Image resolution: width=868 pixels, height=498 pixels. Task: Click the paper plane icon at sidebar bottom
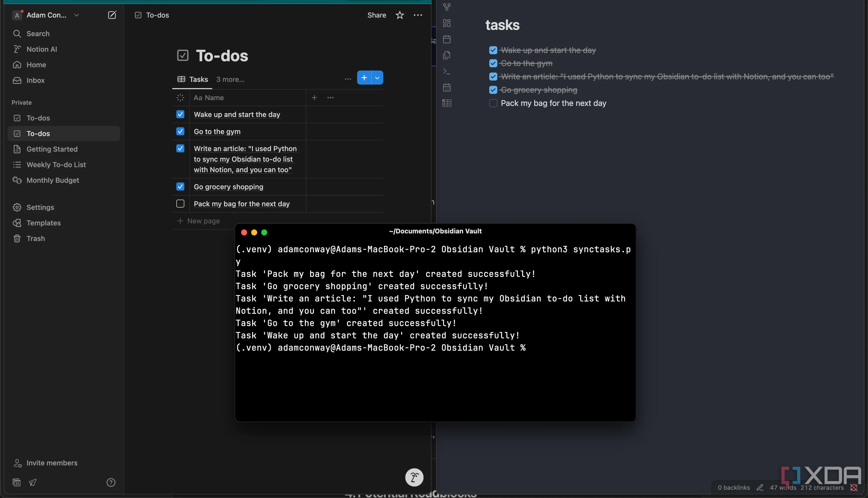tap(33, 482)
